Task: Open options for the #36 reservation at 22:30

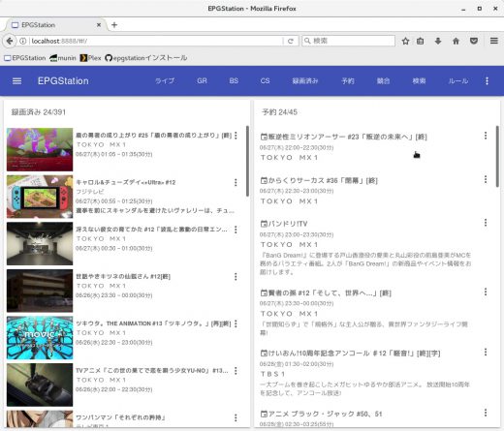Action: [x=486, y=179]
